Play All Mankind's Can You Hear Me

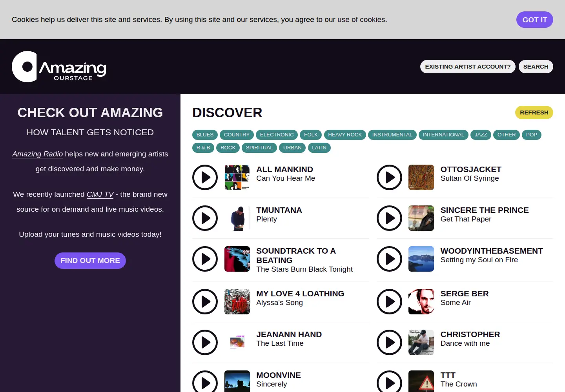205,177
